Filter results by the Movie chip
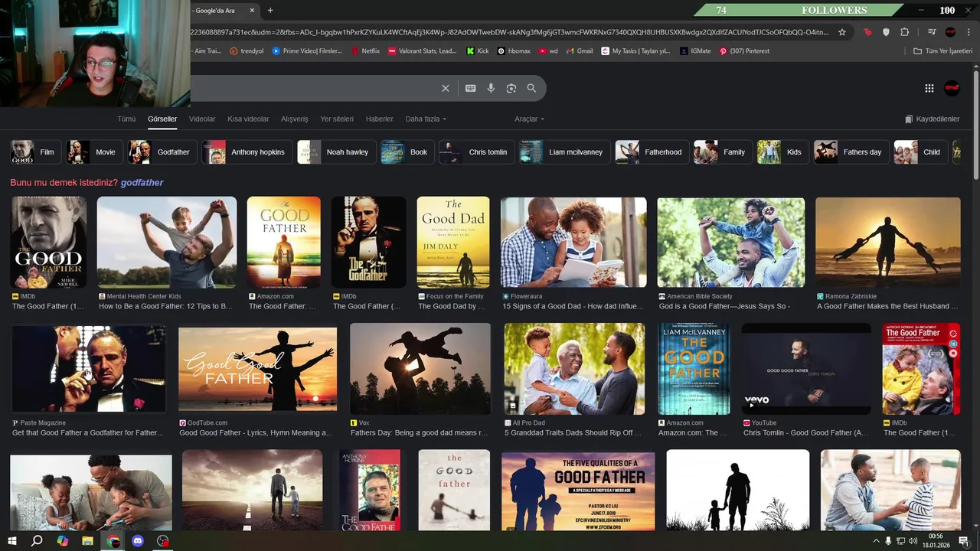The image size is (980, 551). [x=94, y=152]
